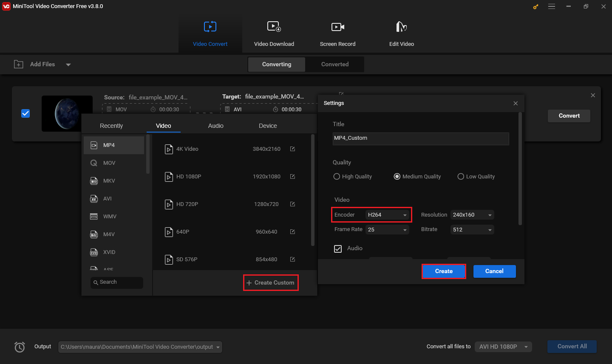Click the Settings dialog scrollbar
Image resolution: width=612 pixels, height=364 pixels.
click(520, 169)
